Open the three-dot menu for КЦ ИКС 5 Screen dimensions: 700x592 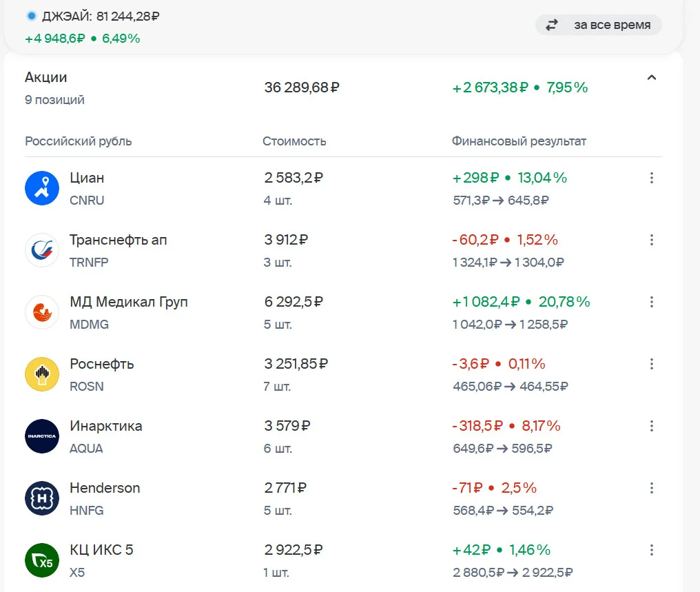tap(652, 550)
